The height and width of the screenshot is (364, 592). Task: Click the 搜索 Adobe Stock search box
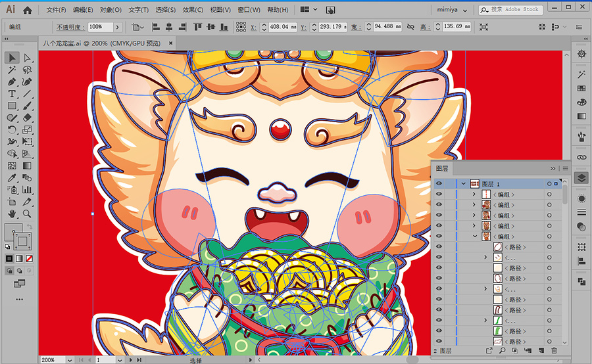(x=511, y=9)
